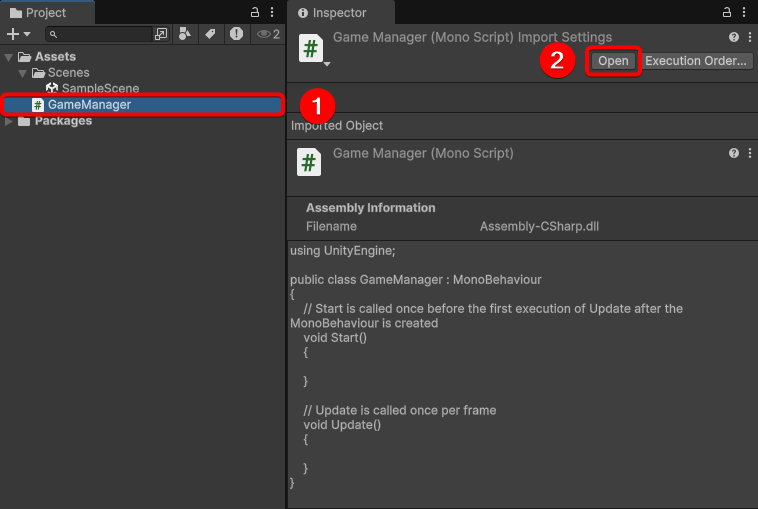
Task: Open the plus create asset dropdown
Action: click(x=17, y=34)
